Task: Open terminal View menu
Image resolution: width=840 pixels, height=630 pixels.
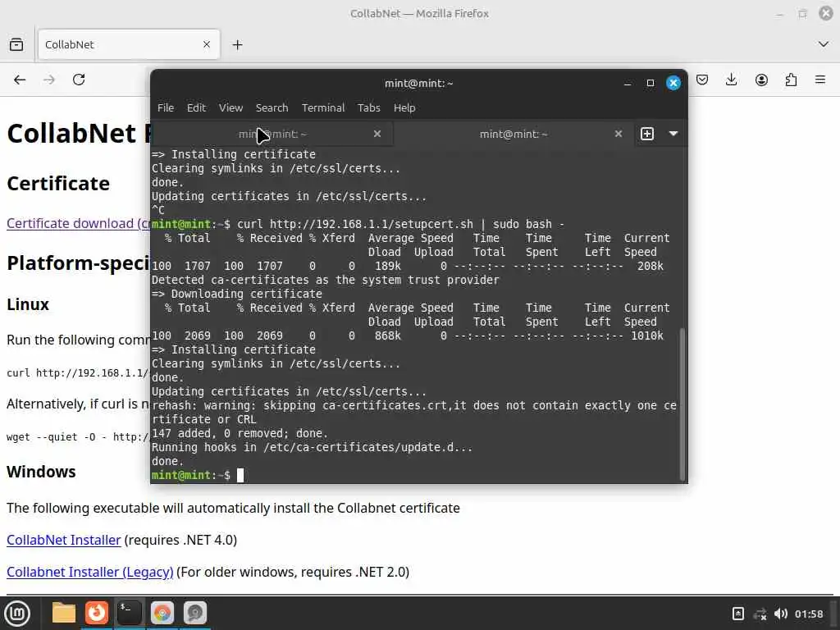Action: pyautogui.click(x=231, y=107)
